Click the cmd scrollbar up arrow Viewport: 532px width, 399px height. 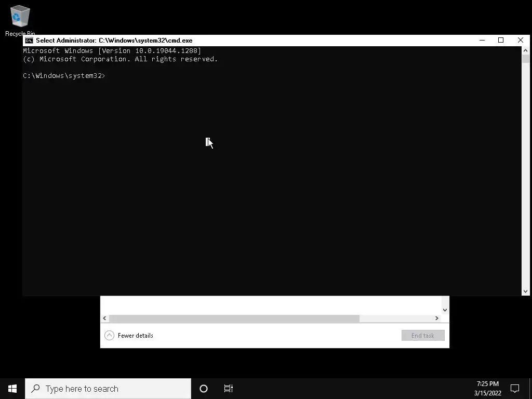(x=526, y=50)
